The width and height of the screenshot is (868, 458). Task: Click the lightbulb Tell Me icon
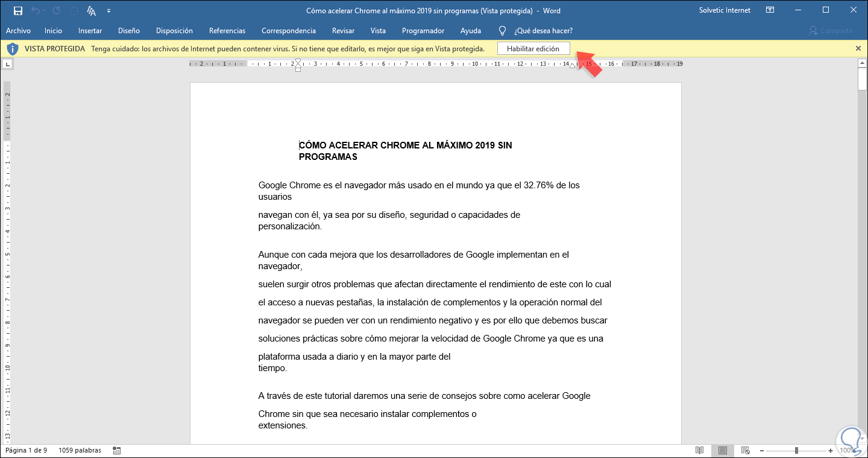tap(502, 31)
